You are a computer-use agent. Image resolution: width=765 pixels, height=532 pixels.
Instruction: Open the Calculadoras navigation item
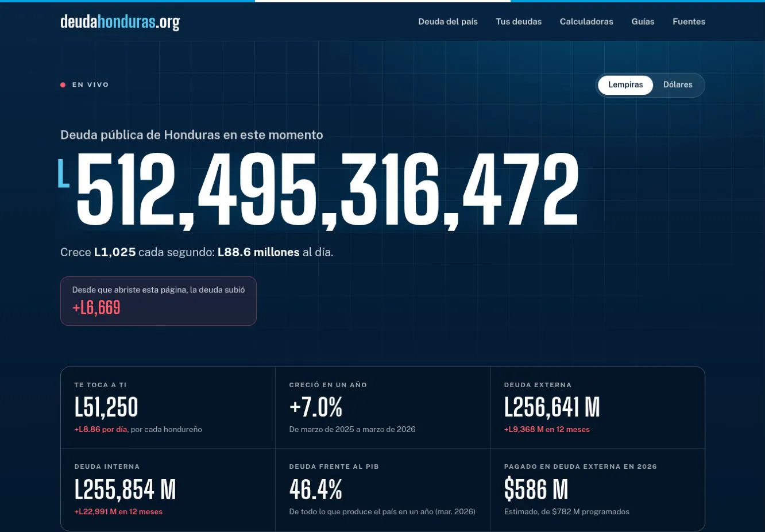[x=586, y=22]
